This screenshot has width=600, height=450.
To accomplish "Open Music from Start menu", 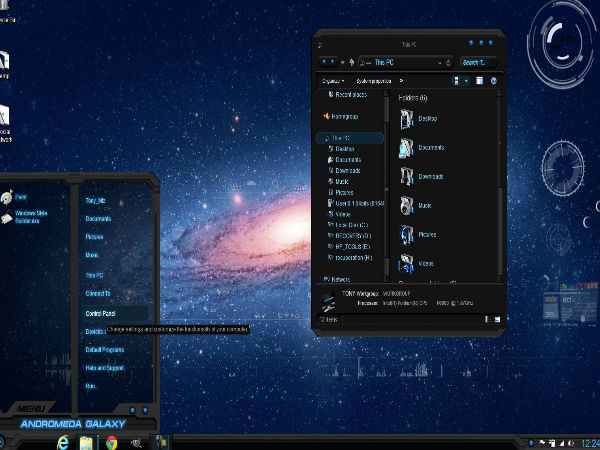I will [92, 255].
